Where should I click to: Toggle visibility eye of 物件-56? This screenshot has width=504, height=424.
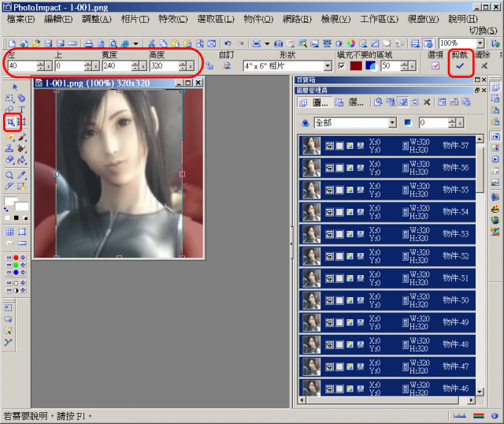[329, 168]
